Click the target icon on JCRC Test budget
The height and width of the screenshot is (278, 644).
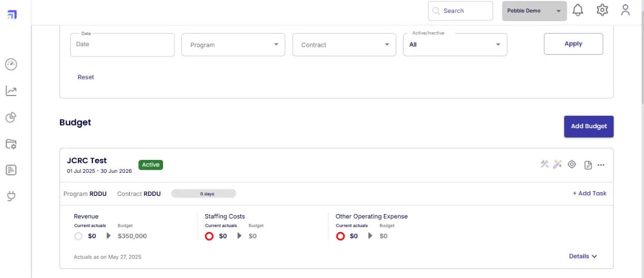coord(572,164)
